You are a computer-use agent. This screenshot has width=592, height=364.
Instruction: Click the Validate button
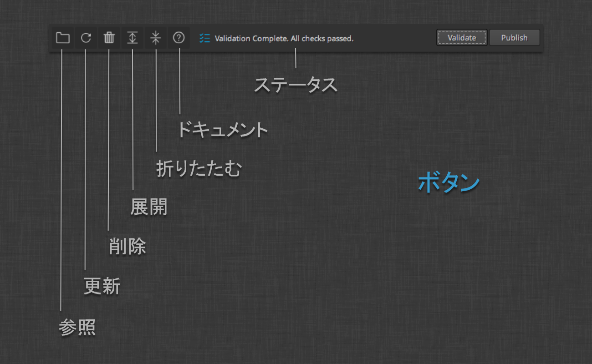[462, 38]
